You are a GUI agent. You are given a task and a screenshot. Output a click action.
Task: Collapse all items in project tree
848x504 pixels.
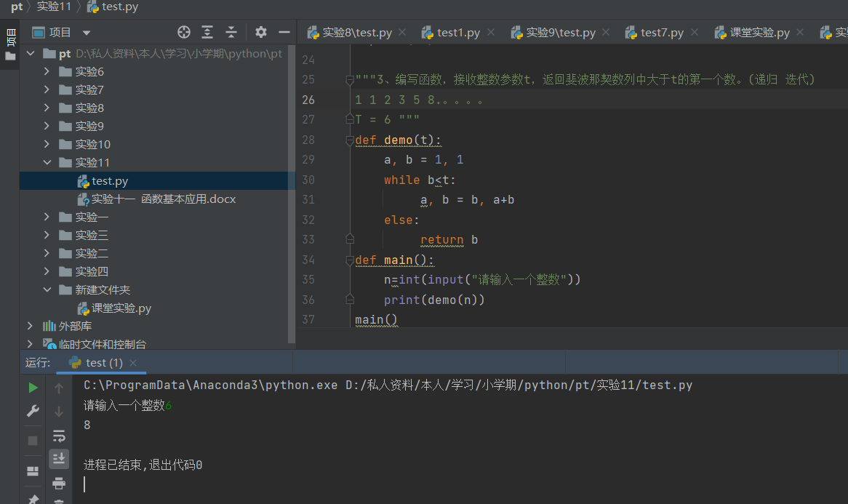coord(231,33)
